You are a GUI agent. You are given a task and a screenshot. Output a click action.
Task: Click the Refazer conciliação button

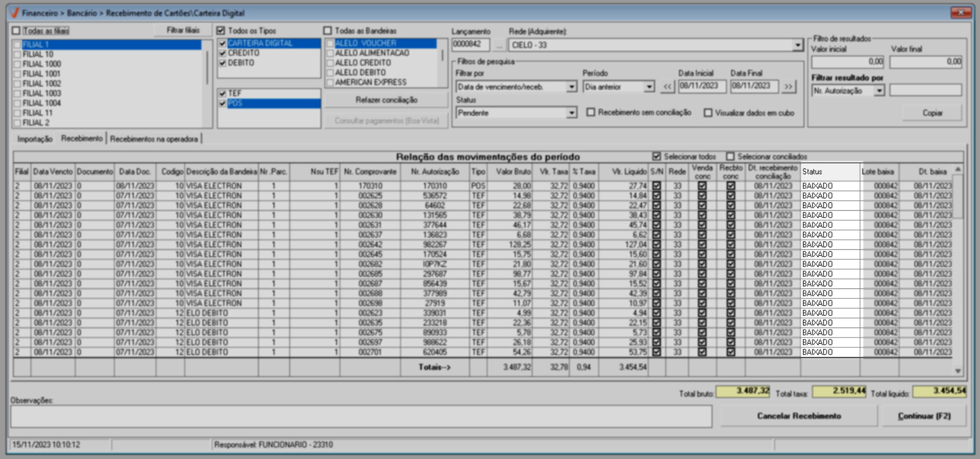click(x=386, y=100)
